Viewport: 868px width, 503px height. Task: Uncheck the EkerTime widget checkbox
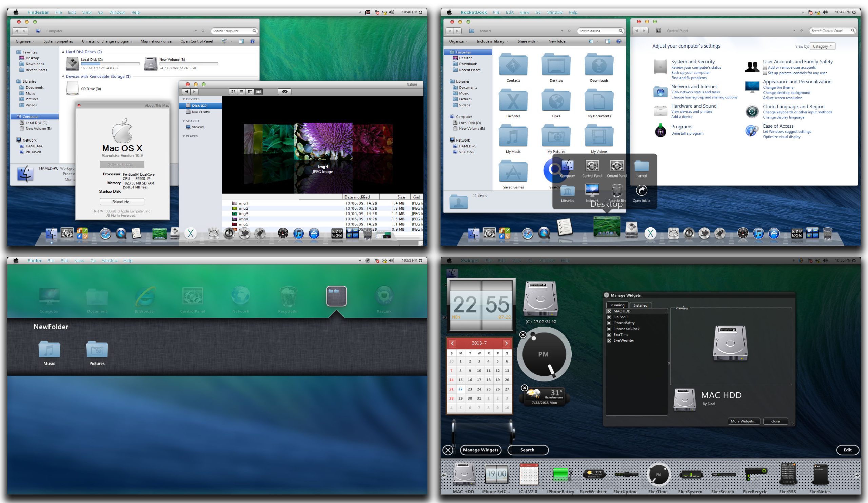coord(609,335)
